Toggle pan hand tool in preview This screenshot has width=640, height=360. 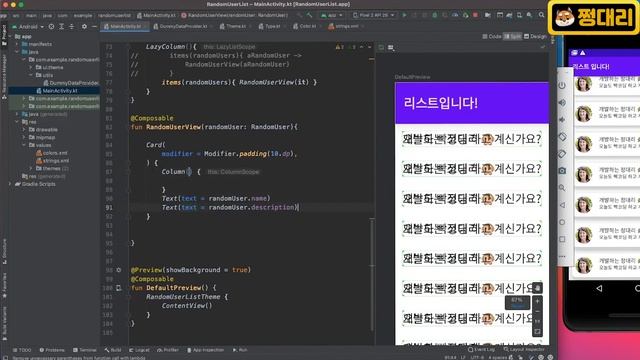point(537,288)
